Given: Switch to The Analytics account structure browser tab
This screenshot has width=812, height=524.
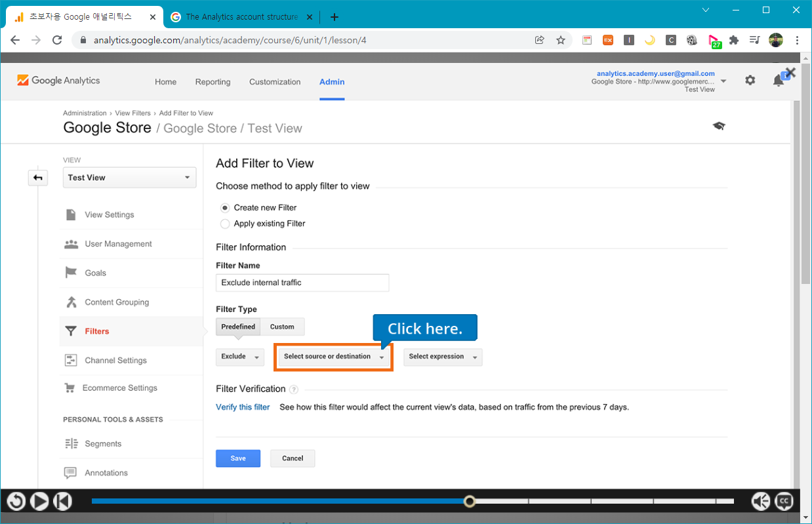Looking at the screenshot, I should click(242, 17).
